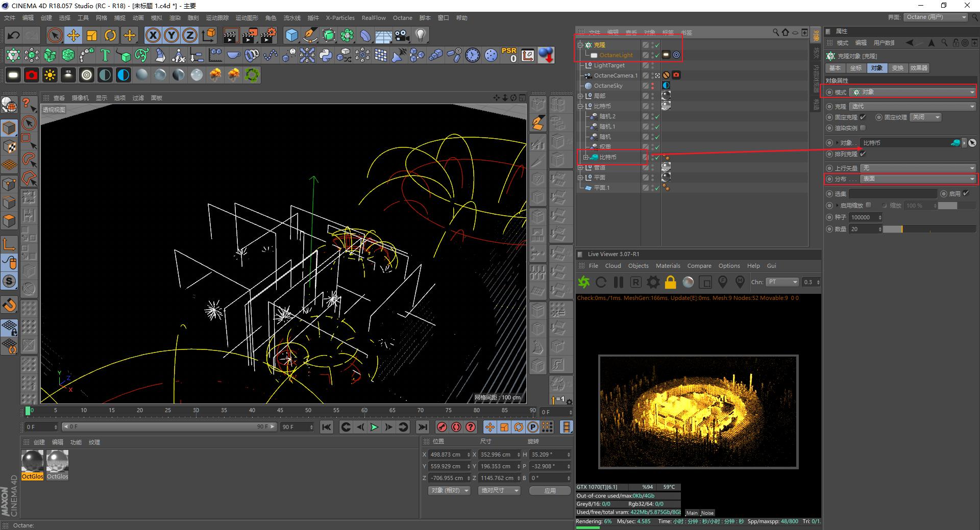Click the 应用 button in coordinates panel
980x530 pixels.
(550, 491)
